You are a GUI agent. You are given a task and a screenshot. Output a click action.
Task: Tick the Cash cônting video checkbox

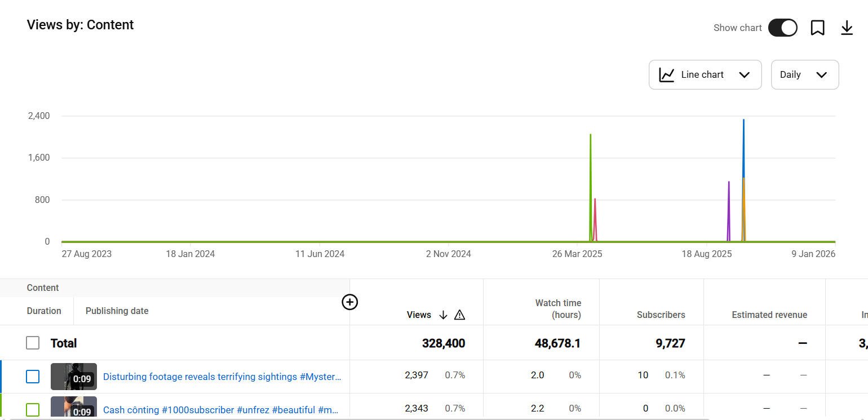33,410
